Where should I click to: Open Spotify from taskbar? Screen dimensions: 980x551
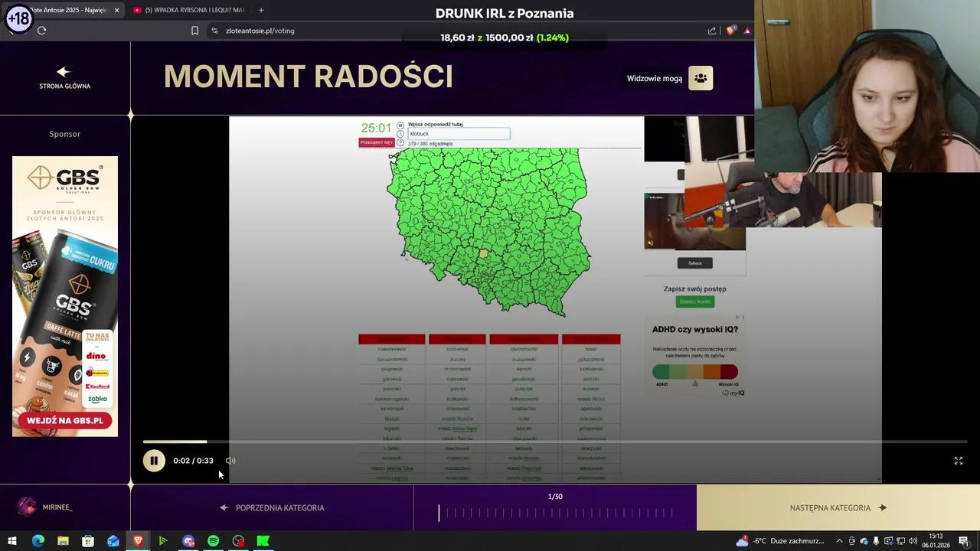tap(214, 541)
